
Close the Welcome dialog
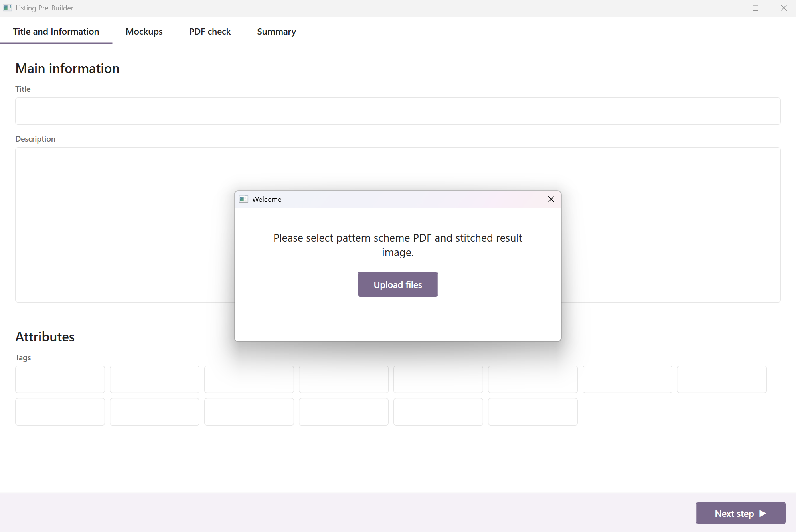[x=551, y=199]
